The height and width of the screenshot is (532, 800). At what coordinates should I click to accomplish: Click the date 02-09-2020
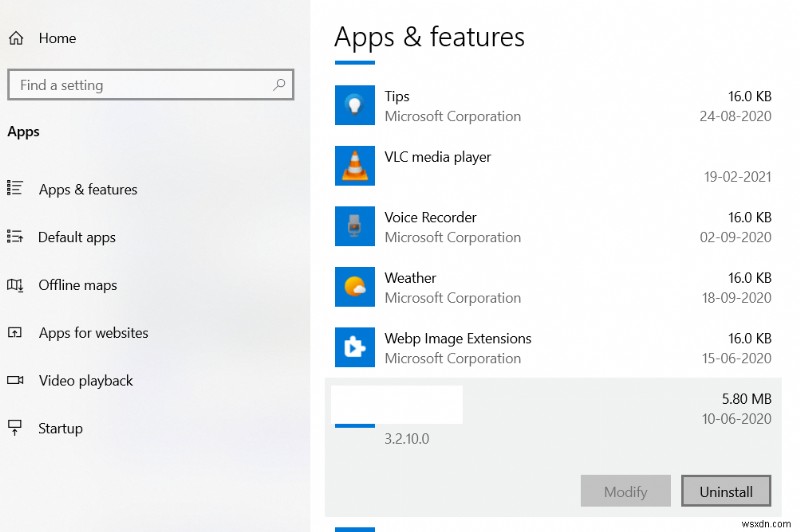click(x=736, y=237)
